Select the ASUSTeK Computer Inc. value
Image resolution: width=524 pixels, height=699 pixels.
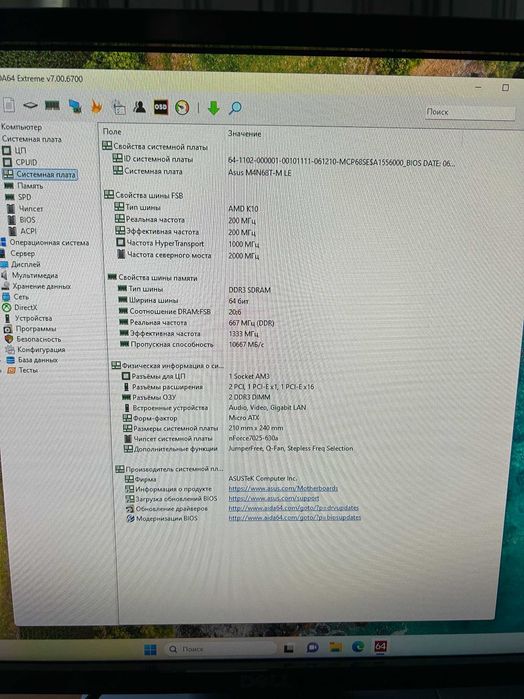[263, 478]
